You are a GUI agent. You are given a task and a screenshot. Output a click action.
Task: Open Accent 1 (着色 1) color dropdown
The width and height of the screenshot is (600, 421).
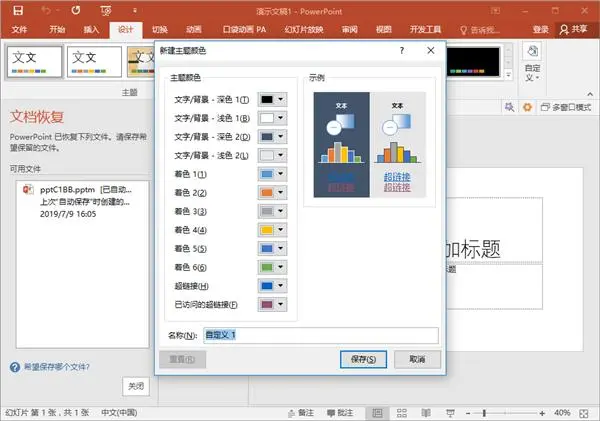tap(272, 174)
